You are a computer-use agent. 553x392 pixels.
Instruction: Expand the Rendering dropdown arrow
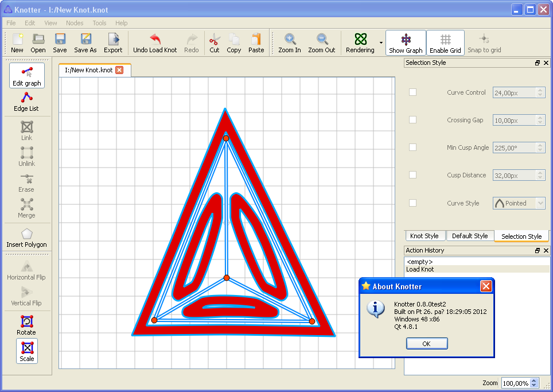pyautogui.click(x=381, y=43)
